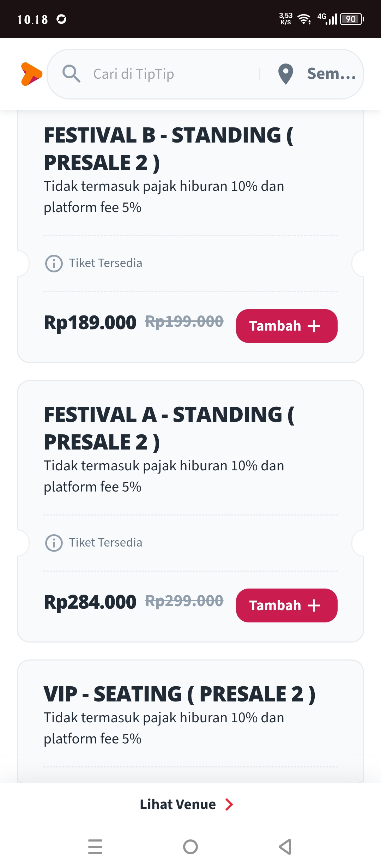This screenshot has width=381, height=868.
Task: Tap the Android back navigation icon
Action: (285, 847)
